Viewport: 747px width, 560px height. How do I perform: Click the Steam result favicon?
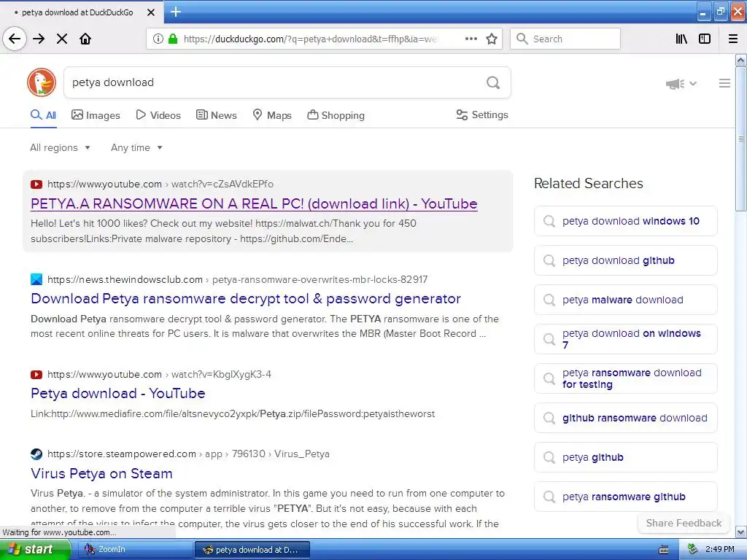click(36, 454)
